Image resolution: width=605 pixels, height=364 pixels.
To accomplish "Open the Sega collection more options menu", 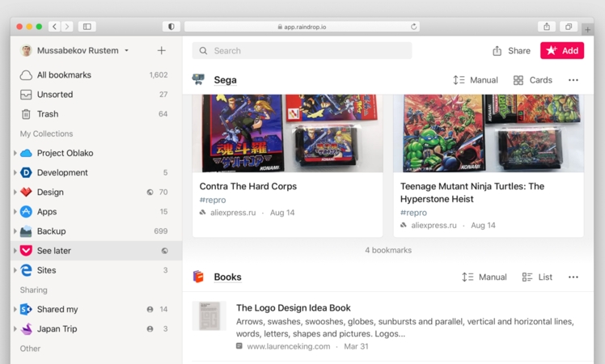I will (573, 80).
